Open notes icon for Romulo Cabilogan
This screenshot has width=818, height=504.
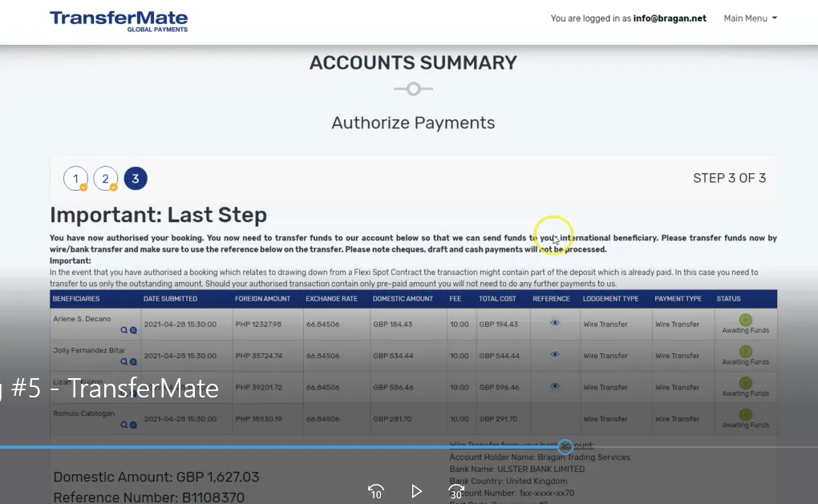[134, 425]
